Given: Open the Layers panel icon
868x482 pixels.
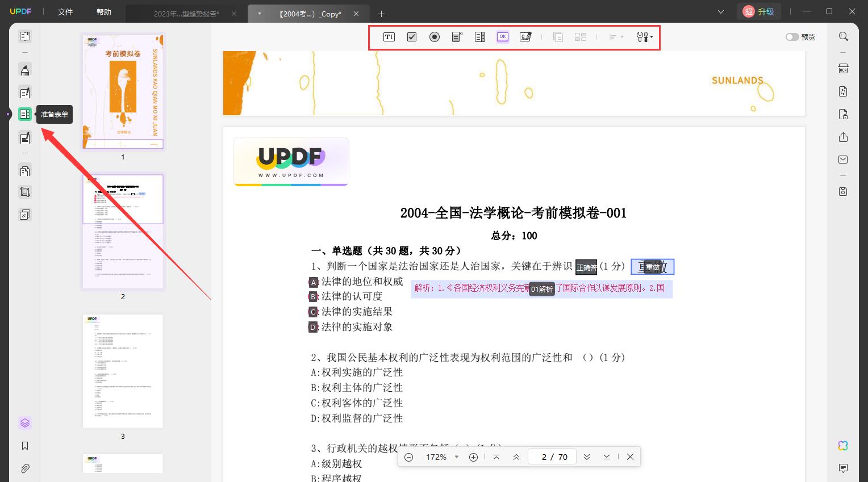Looking at the screenshot, I should 25,423.
